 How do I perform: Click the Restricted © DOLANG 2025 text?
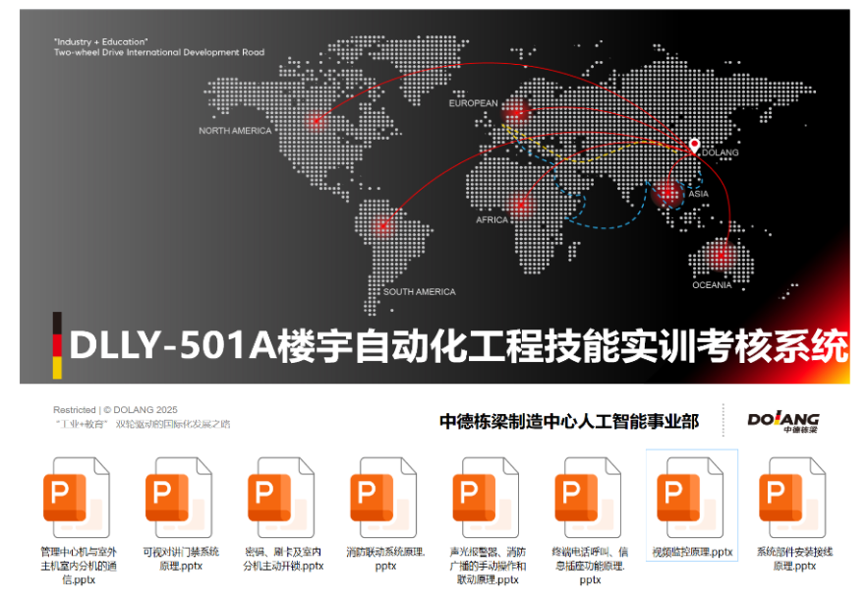click(115, 410)
